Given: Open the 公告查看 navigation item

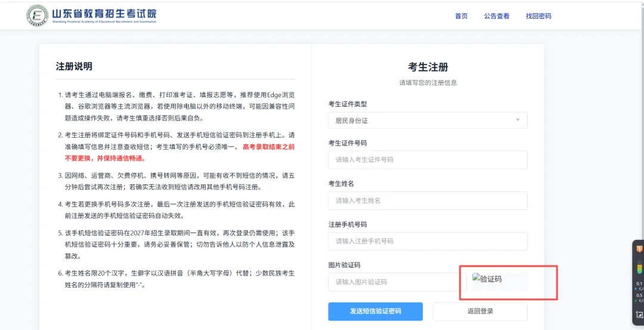Looking at the screenshot, I should coord(497,16).
